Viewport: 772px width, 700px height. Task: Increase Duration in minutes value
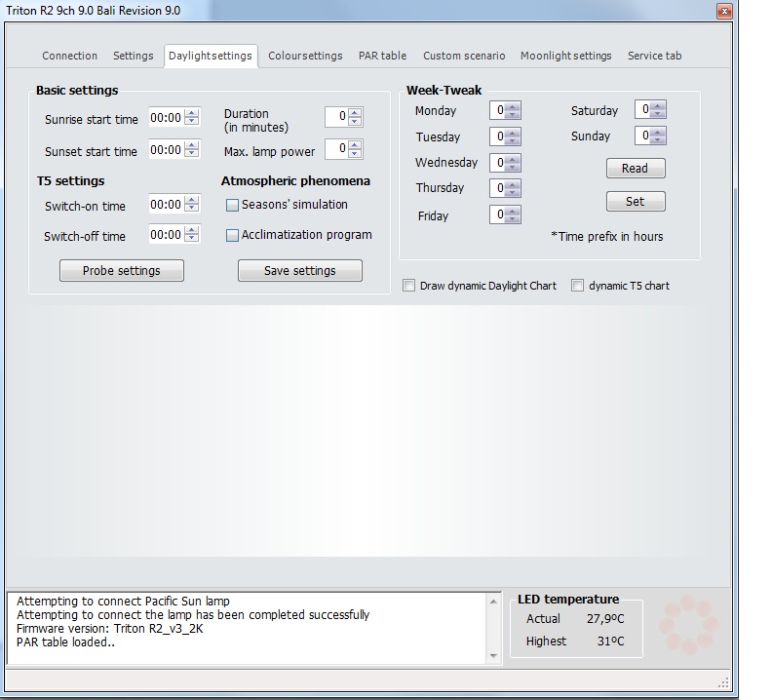[x=356, y=112]
